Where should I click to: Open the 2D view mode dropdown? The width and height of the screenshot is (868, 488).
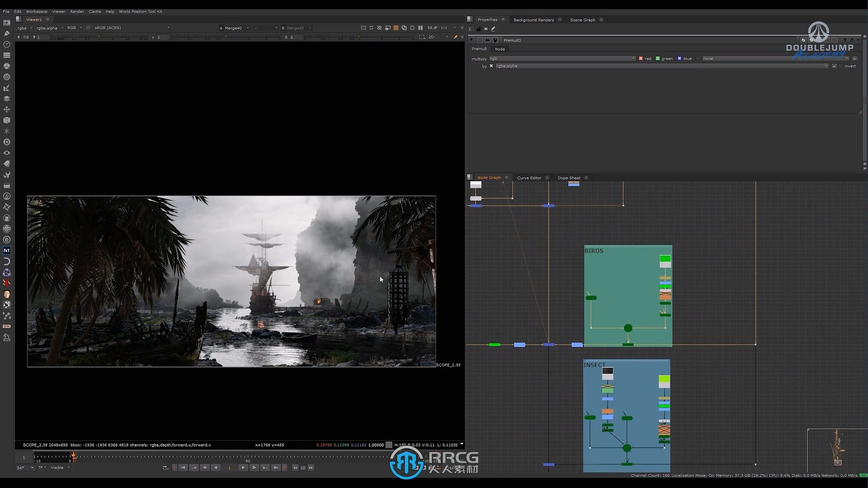[x=438, y=37]
